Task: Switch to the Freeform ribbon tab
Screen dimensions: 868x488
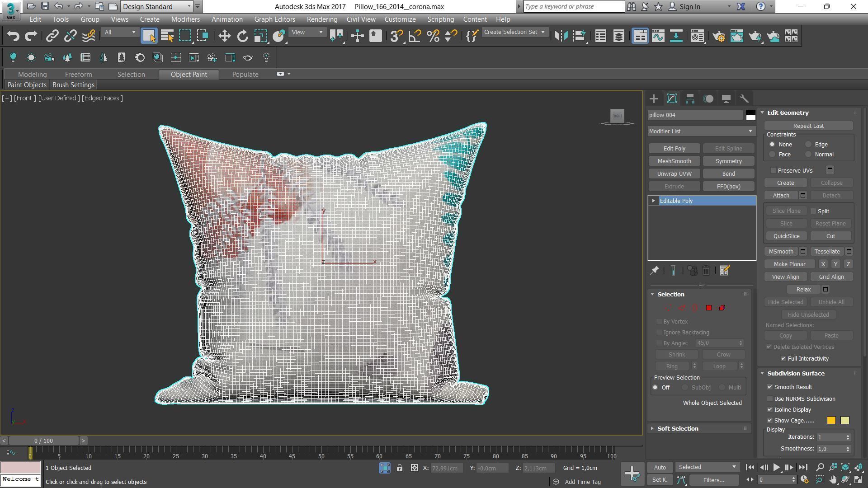Action: pyautogui.click(x=78, y=75)
